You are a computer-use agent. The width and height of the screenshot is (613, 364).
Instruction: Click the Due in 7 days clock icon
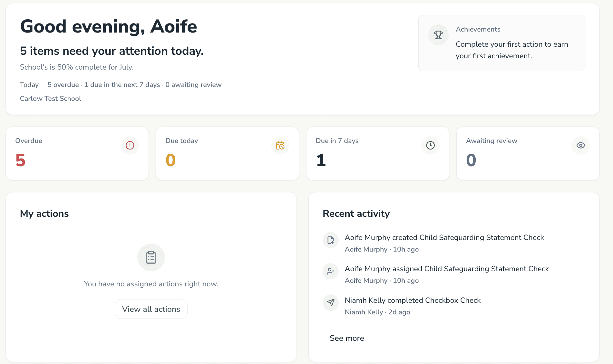(430, 145)
